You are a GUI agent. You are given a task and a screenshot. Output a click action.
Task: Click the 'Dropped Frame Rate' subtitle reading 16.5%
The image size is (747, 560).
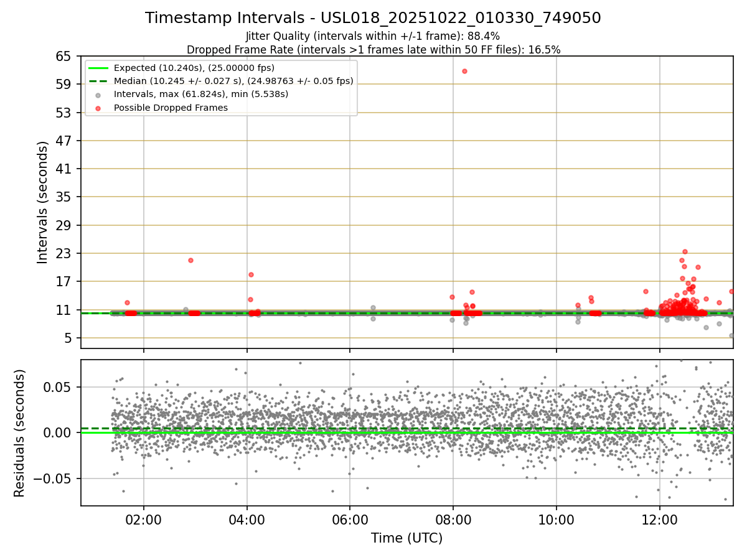click(373, 50)
